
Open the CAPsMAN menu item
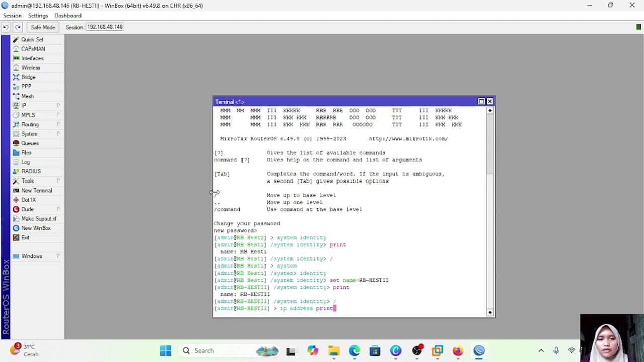pos(33,49)
